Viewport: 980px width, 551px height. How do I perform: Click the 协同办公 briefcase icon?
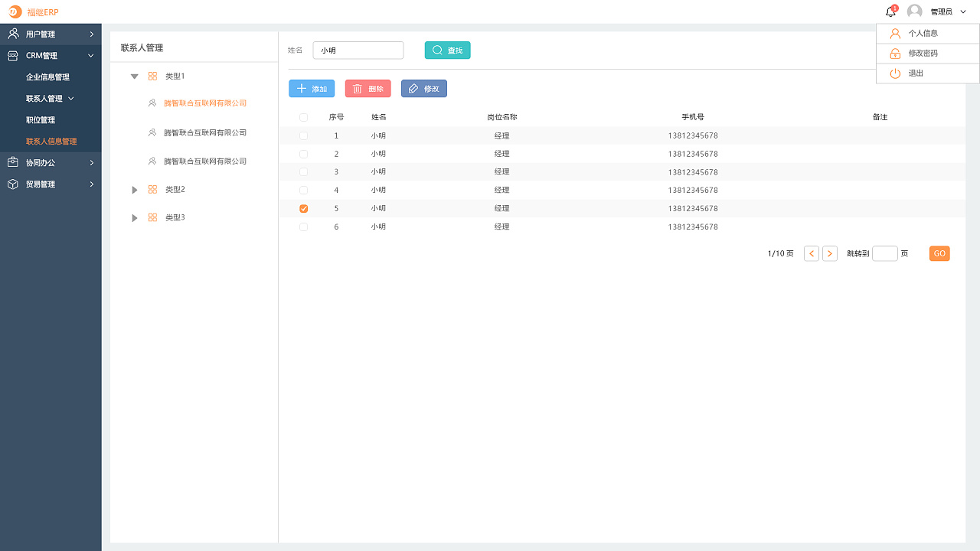13,162
